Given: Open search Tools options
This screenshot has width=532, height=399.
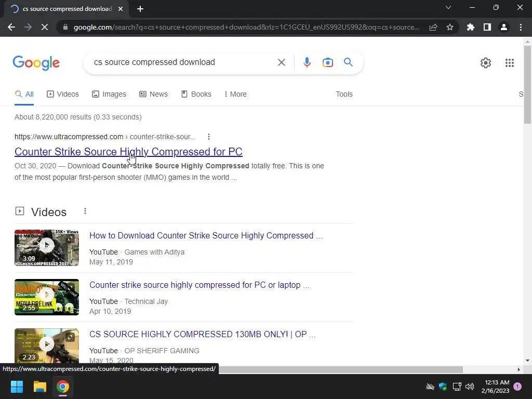Looking at the screenshot, I should coord(344,95).
